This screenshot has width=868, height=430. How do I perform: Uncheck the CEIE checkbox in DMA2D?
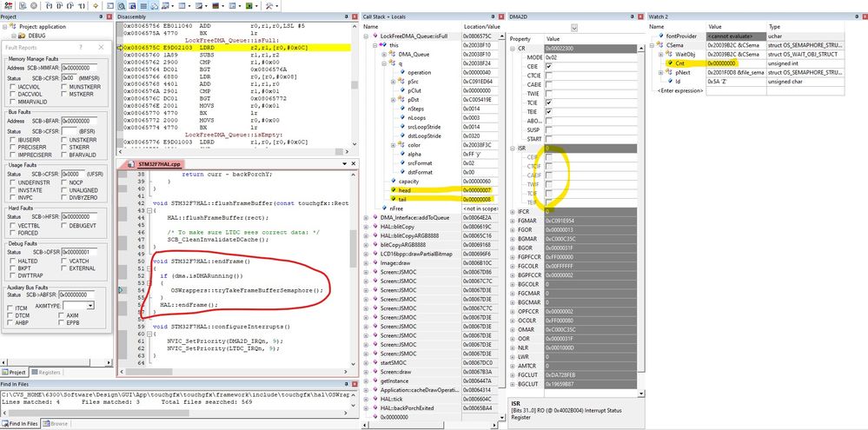548,66
